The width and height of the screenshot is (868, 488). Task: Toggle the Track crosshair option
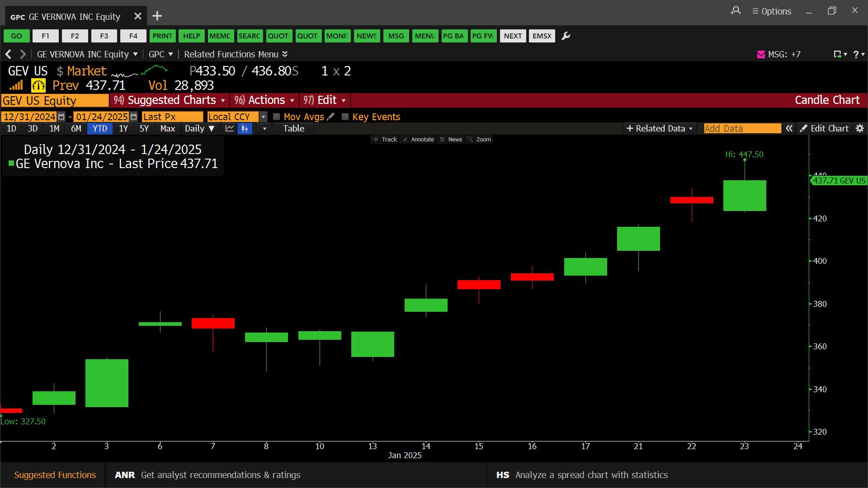pyautogui.click(x=385, y=140)
